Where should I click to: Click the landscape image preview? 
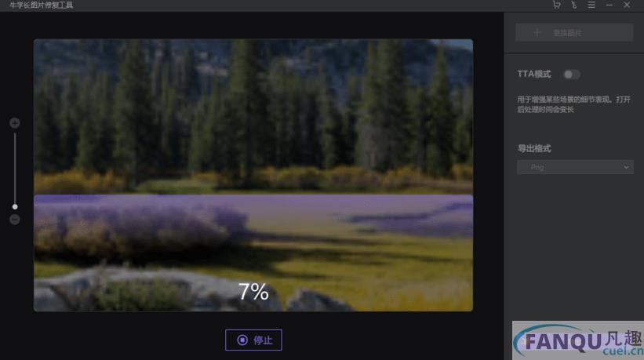point(253,175)
